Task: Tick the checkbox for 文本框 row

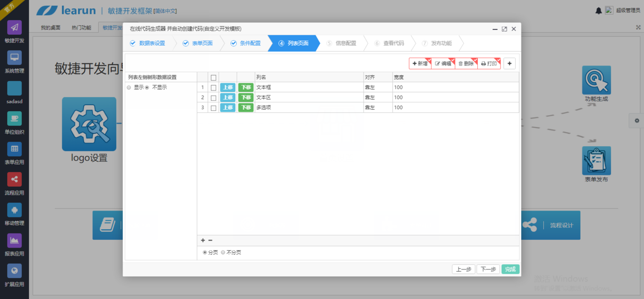Action: 213,87
